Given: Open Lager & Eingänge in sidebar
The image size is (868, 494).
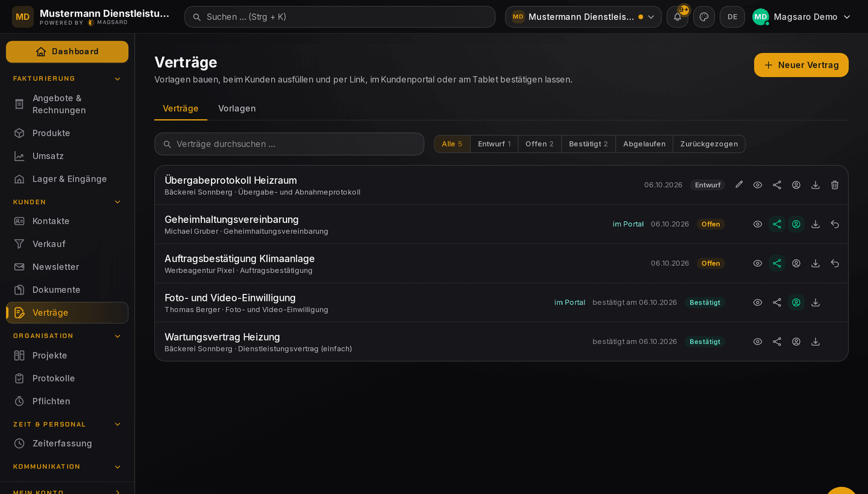Looking at the screenshot, I should tap(67, 179).
